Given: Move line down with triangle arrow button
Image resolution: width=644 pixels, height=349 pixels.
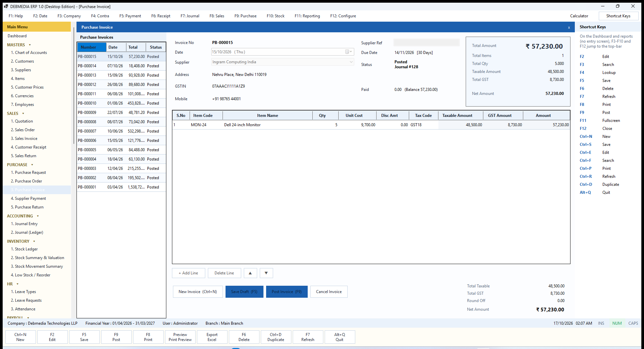Looking at the screenshot, I should coord(266,273).
